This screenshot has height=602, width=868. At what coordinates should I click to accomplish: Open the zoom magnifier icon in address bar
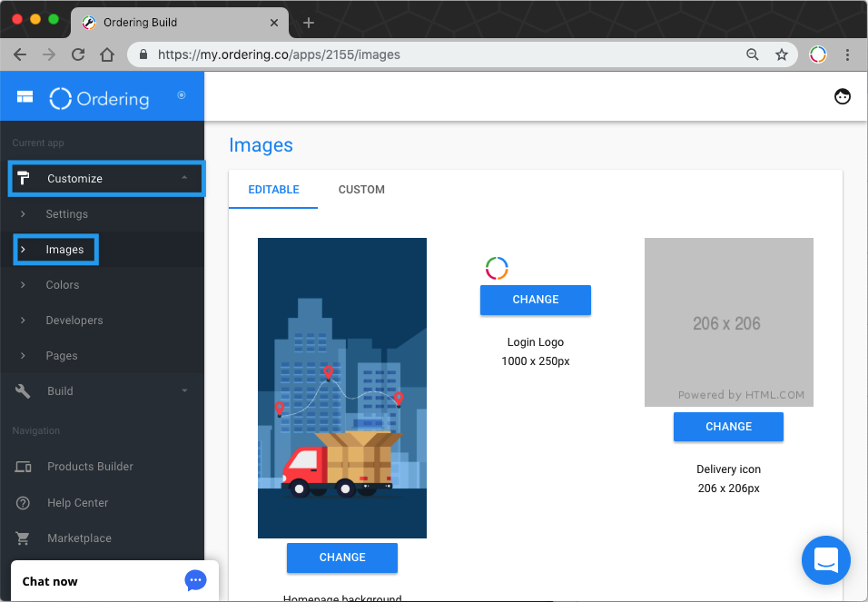753,54
